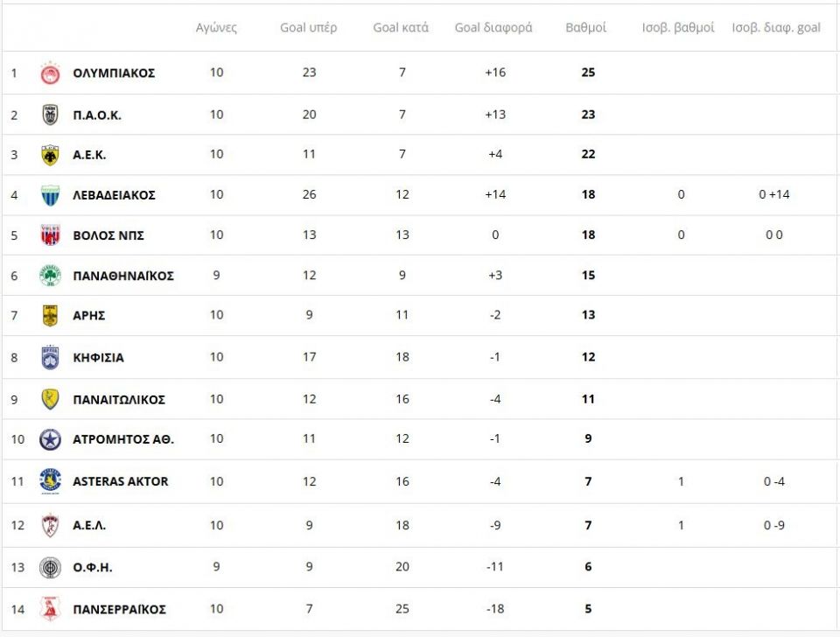This screenshot has width=840, height=637.
Task: Open the ΠΑΝΣΕΡΡΑΪΚΟΣ team link
Action: (x=119, y=609)
